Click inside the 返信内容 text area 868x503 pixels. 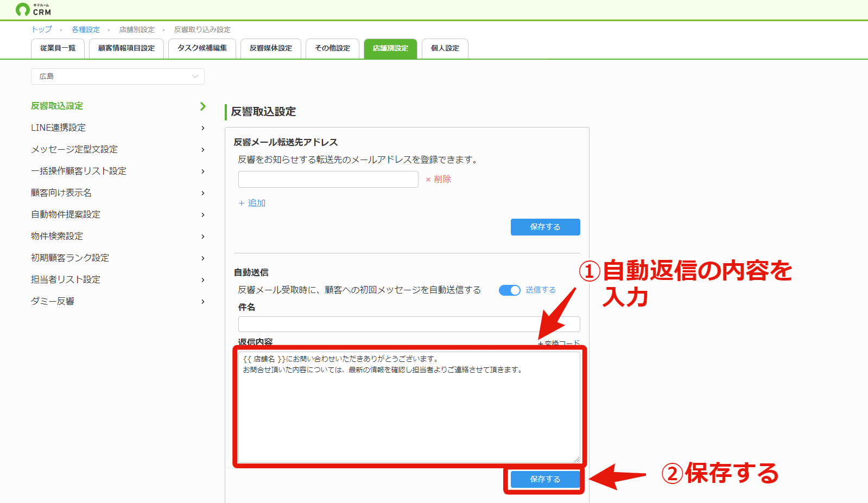pyautogui.click(x=409, y=407)
